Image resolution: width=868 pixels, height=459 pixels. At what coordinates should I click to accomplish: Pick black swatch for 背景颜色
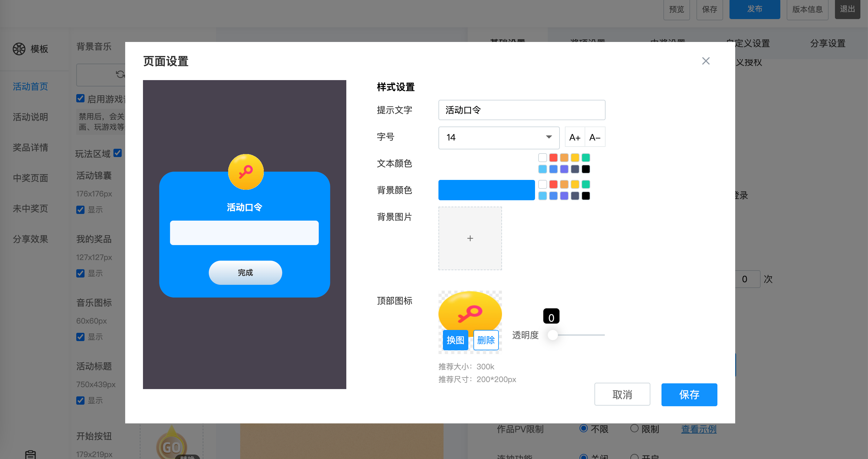[586, 196]
